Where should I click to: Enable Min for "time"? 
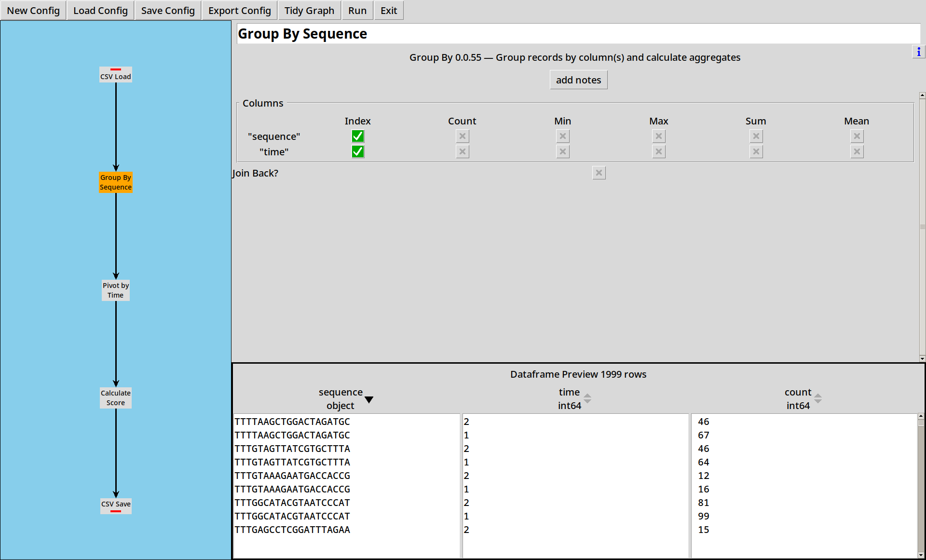(563, 152)
